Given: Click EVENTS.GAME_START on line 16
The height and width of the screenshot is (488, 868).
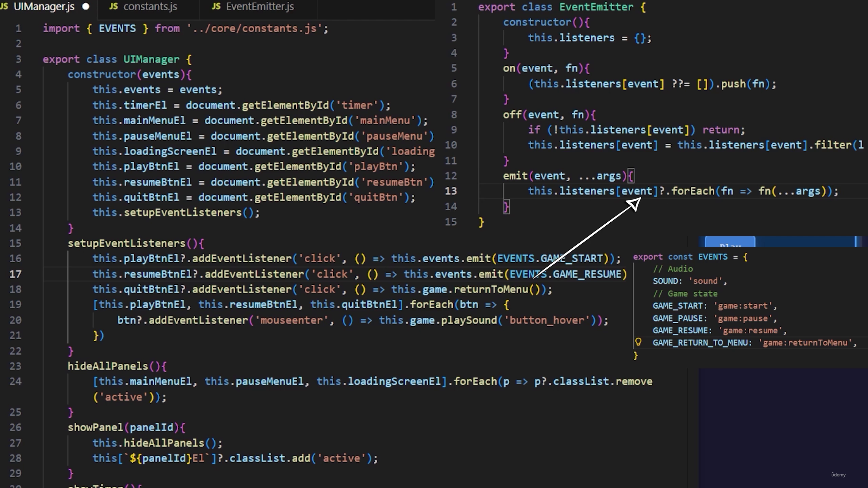Looking at the screenshot, I should 550,259.
